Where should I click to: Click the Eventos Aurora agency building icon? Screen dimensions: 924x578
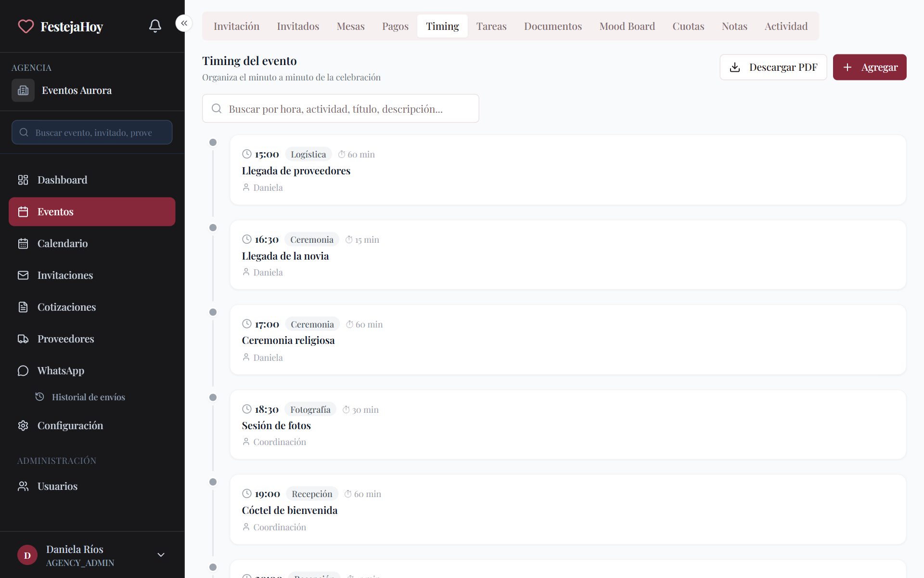click(23, 91)
